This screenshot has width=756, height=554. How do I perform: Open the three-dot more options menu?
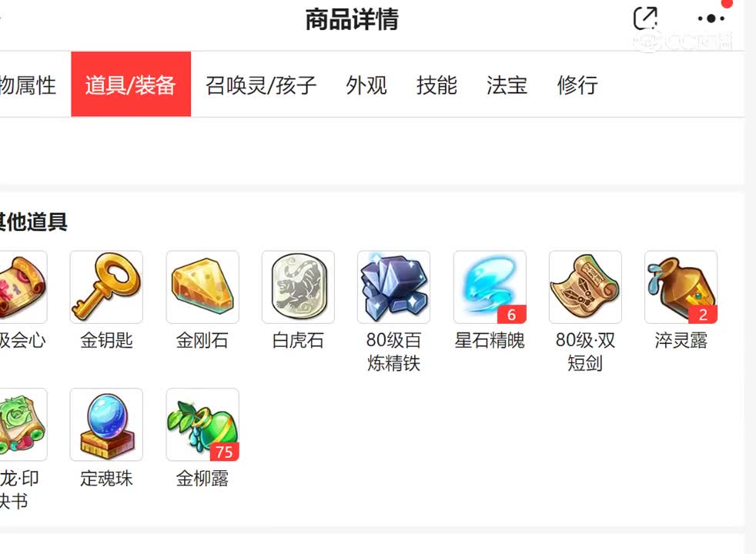pyautogui.click(x=711, y=18)
